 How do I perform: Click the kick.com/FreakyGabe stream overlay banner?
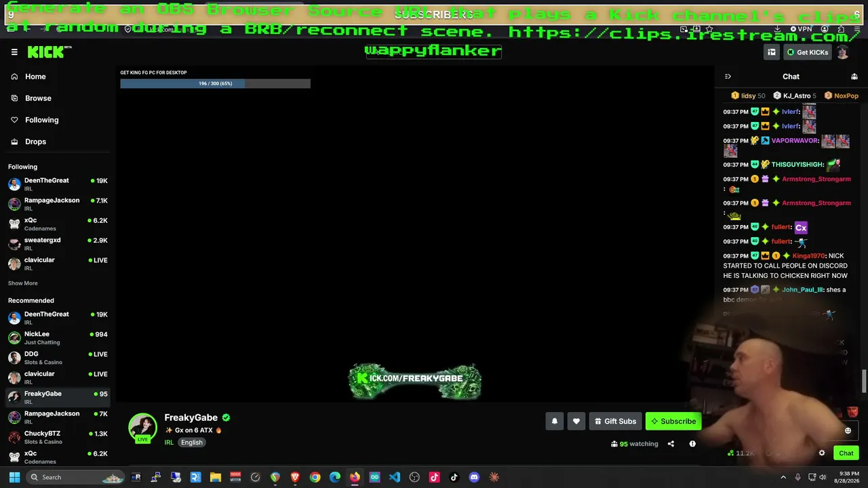point(415,381)
